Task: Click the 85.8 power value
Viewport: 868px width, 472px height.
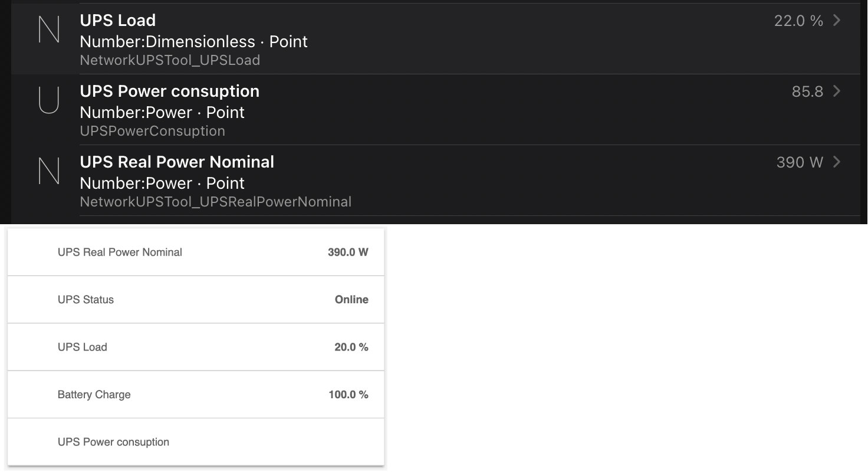Action: click(807, 91)
